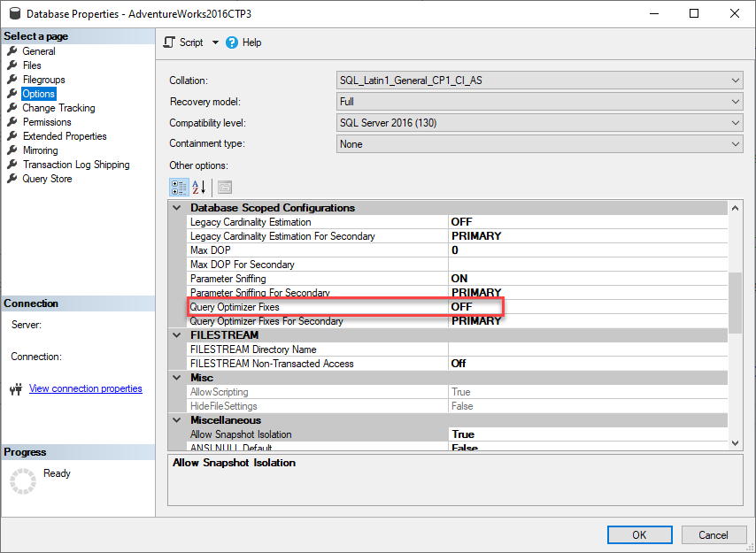Click wrench icon beside Extended Properties
The width and height of the screenshot is (756, 553).
(x=12, y=136)
